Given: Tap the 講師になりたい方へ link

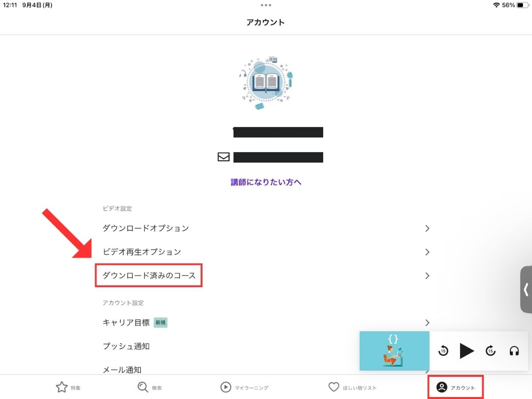Looking at the screenshot, I should point(266,182).
